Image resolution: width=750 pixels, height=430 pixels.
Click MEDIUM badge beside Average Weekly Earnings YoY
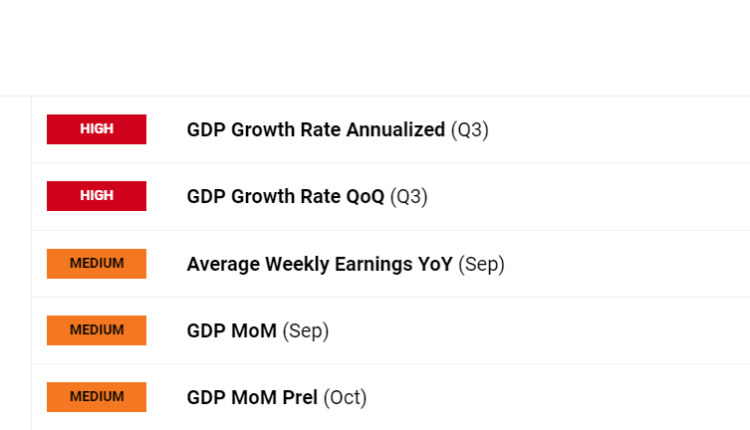click(x=96, y=263)
